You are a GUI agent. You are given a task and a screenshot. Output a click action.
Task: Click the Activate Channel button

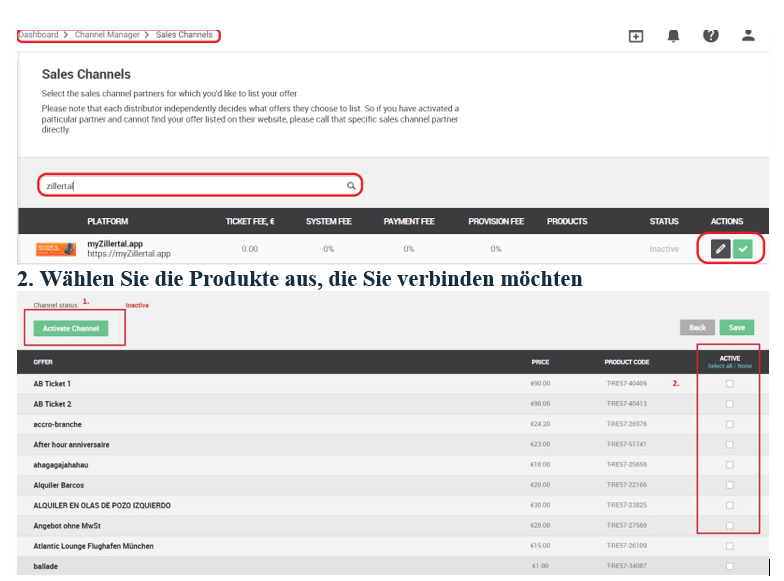click(x=71, y=328)
